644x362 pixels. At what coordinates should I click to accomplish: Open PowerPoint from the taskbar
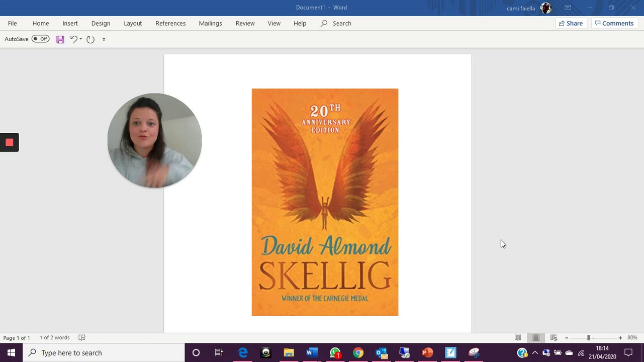pos(427,352)
